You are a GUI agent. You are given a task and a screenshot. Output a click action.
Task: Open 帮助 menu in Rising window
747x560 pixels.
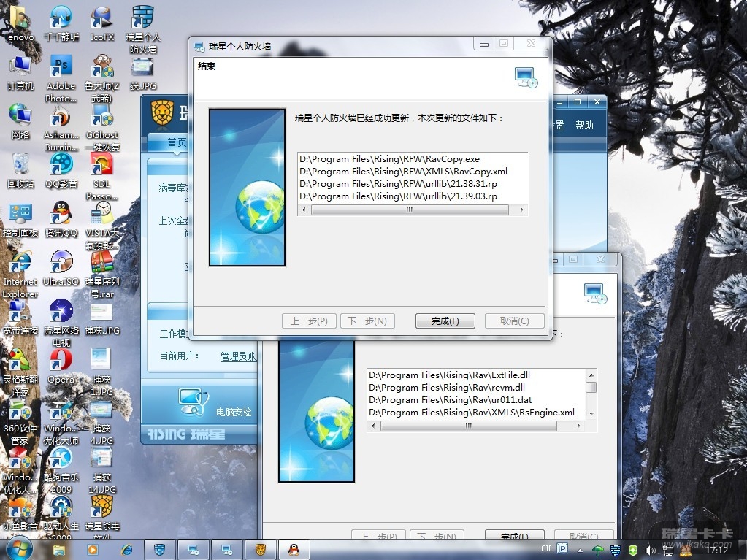point(584,125)
